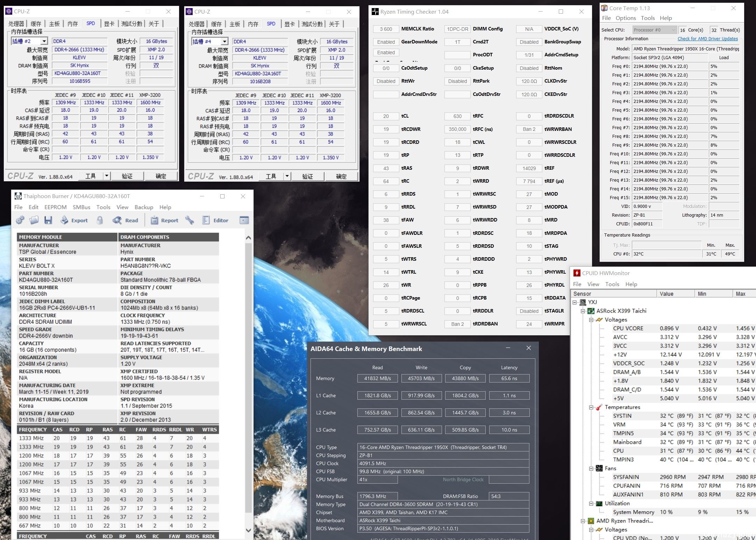Click the calendar grid icon in Thaiphoon Burner
This screenshot has height=540, width=756.
(244, 220)
